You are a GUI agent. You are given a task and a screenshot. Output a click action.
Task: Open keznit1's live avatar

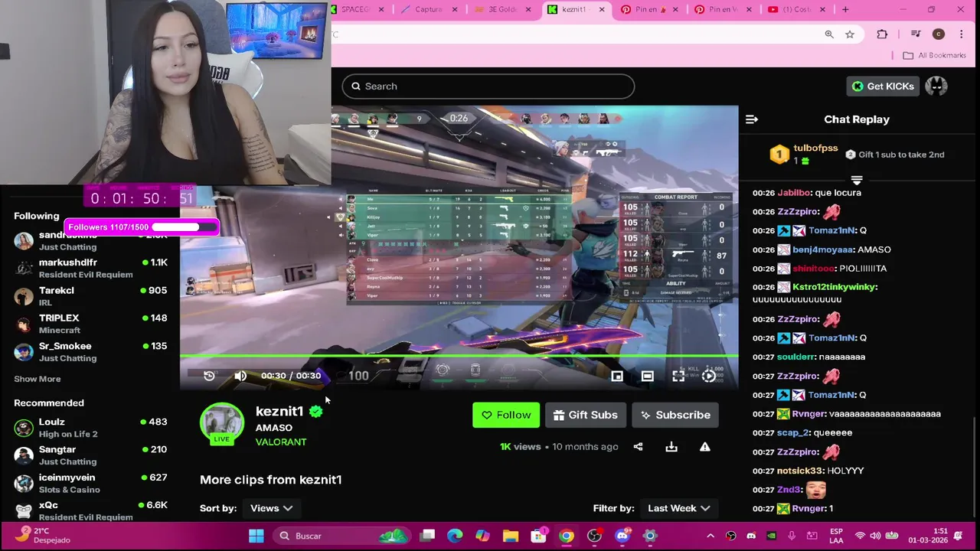tap(222, 422)
